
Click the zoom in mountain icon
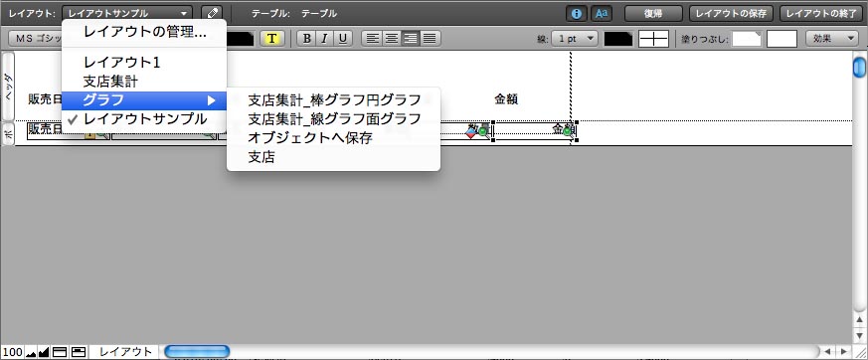[x=44, y=352]
